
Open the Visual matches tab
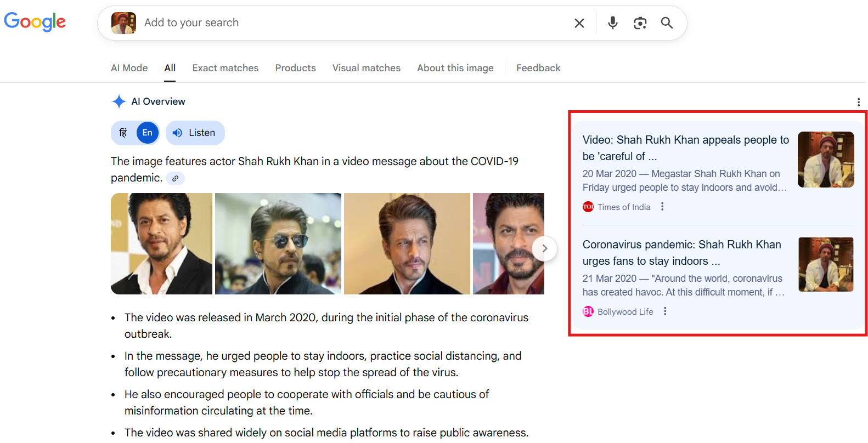coord(366,68)
